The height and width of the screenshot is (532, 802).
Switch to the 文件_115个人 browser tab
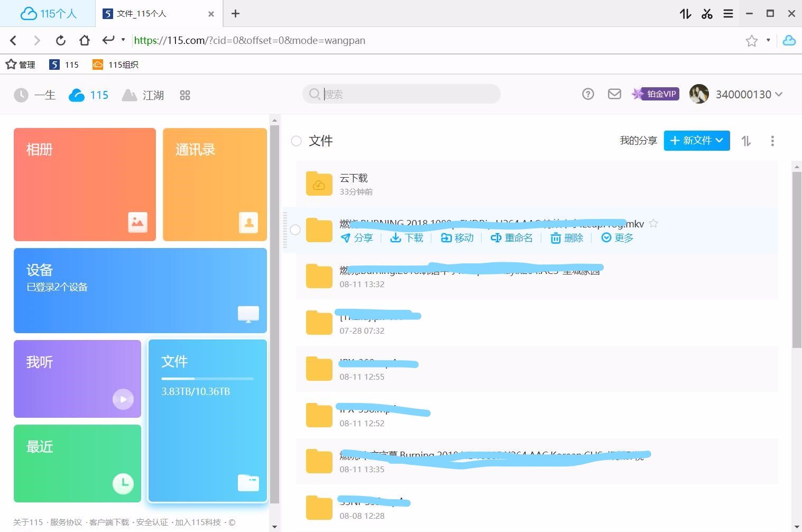142,13
